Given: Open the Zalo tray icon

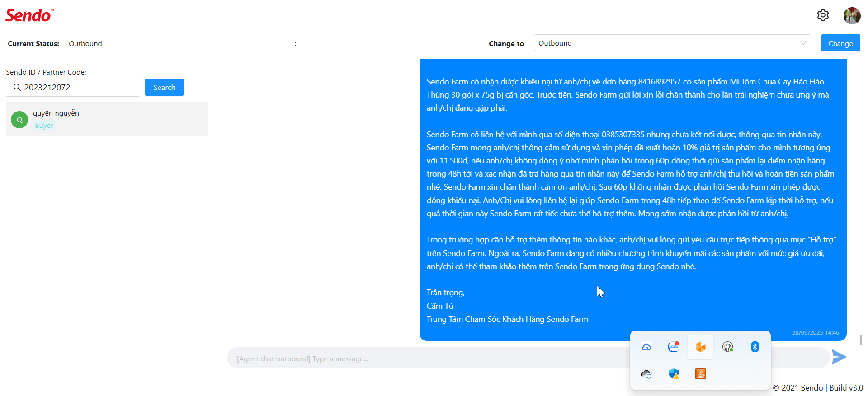Looking at the screenshot, I should 674,347.
